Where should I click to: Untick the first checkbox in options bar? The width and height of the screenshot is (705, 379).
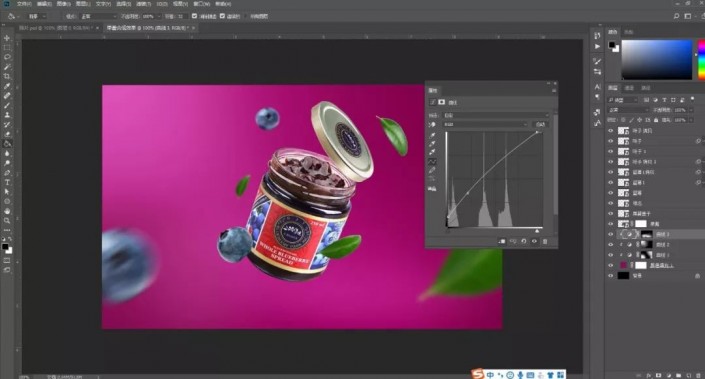[194, 16]
